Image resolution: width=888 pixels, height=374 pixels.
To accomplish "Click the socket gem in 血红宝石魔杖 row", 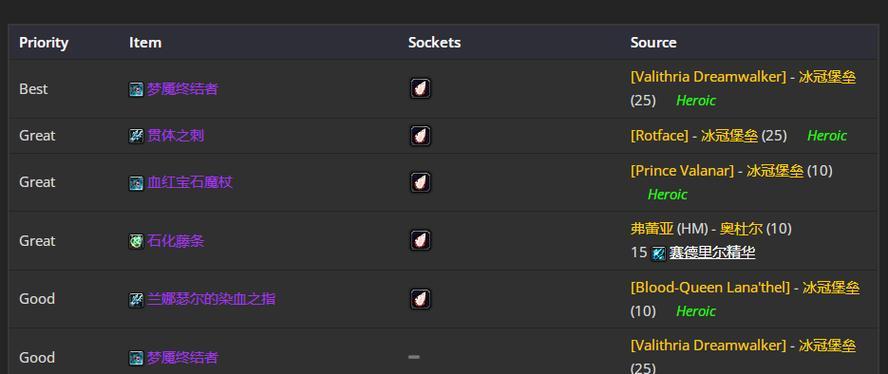I will 420,182.
